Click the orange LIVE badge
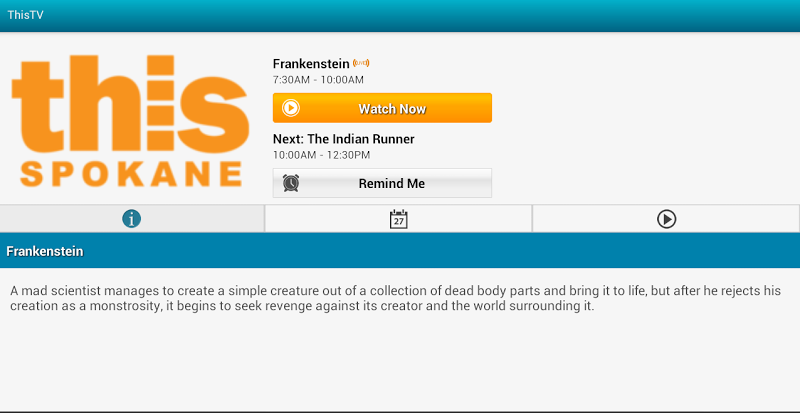 [361, 63]
